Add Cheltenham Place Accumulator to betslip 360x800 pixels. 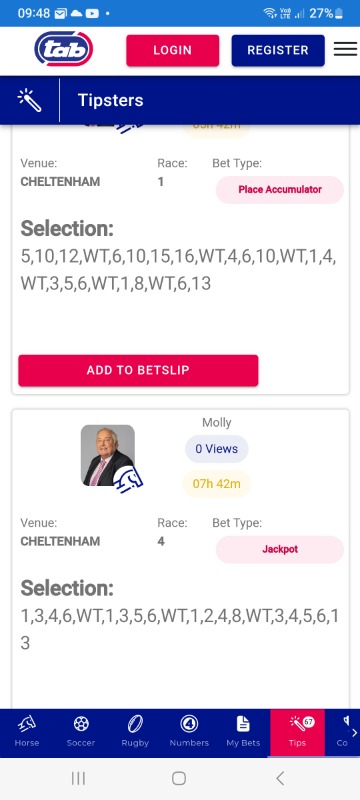pyautogui.click(x=138, y=370)
